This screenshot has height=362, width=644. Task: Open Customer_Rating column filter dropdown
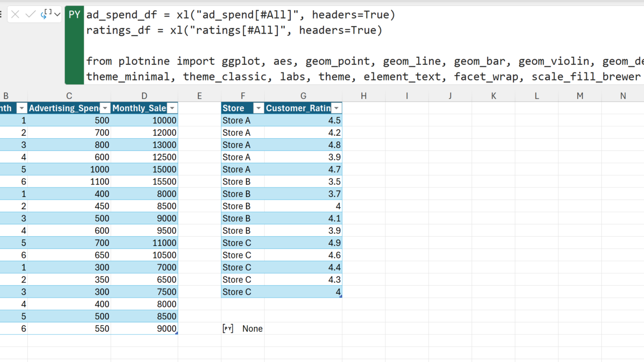tap(337, 108)
